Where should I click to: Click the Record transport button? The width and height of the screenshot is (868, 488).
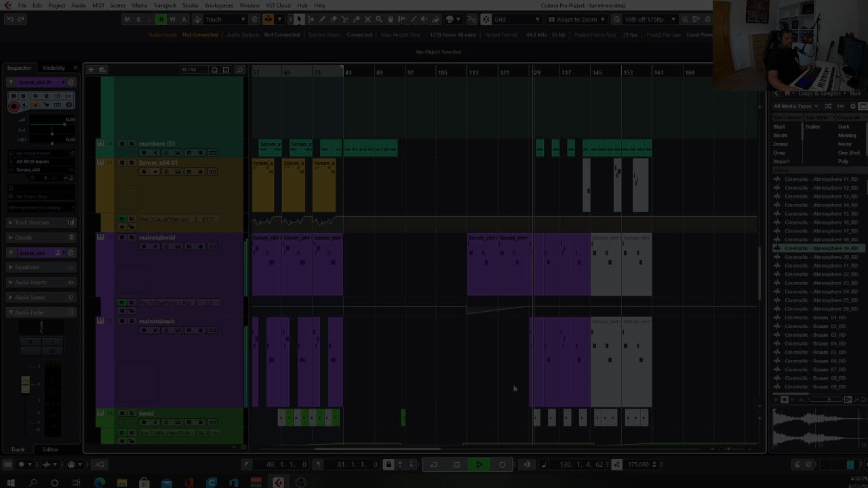click(x=502, y=464)
